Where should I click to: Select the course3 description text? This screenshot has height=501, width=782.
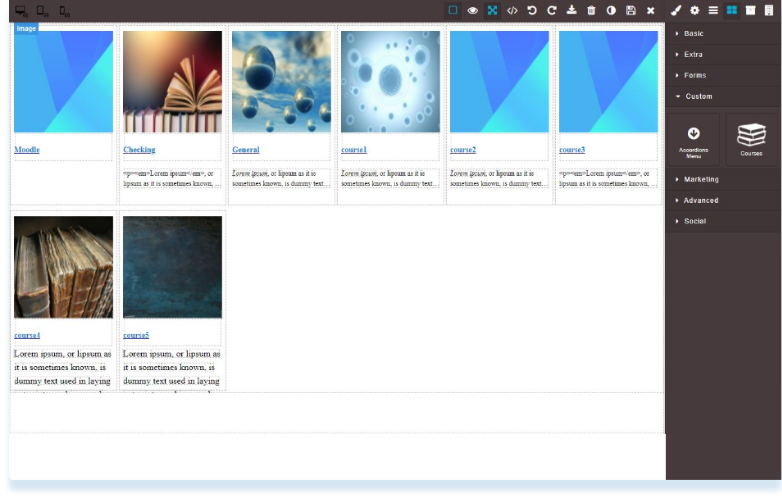coord(608,178)
